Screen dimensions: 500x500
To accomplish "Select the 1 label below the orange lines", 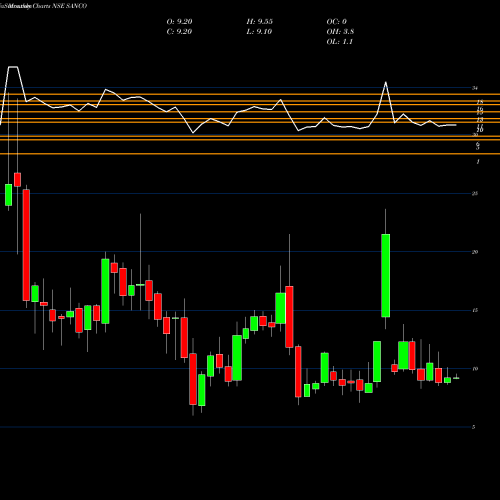I will click(478, 162).
